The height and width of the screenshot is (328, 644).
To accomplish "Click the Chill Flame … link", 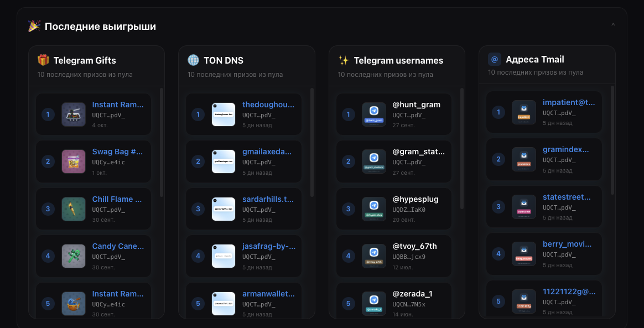I will [x=117, y=199].
